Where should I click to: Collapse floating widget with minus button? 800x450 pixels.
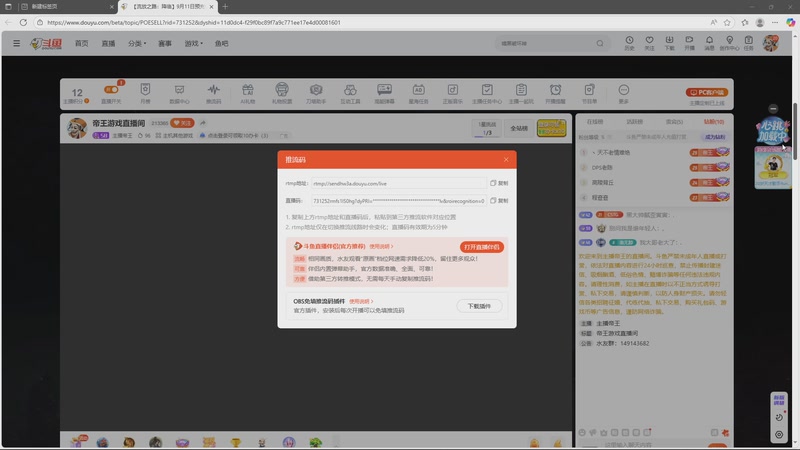click(773, 109)
